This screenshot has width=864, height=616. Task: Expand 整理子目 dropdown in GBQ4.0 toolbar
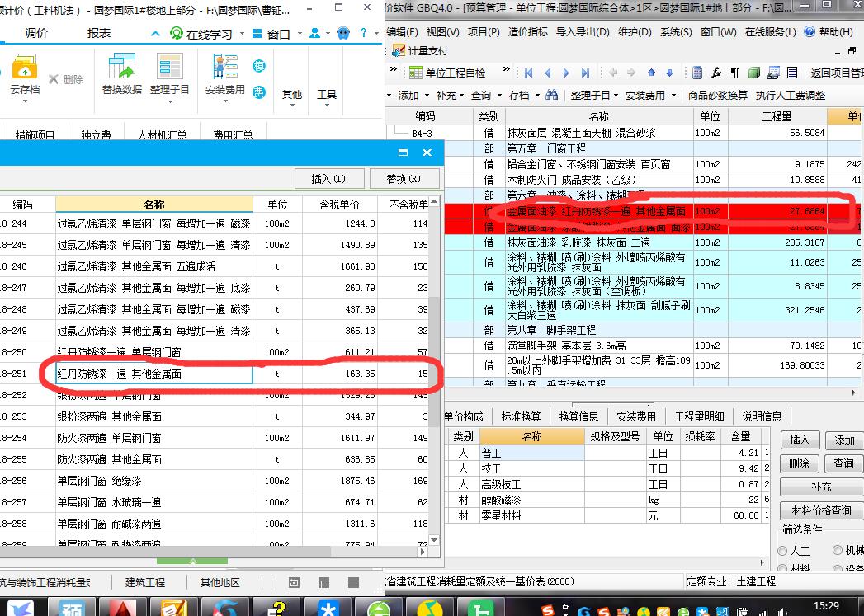(616, 96)
